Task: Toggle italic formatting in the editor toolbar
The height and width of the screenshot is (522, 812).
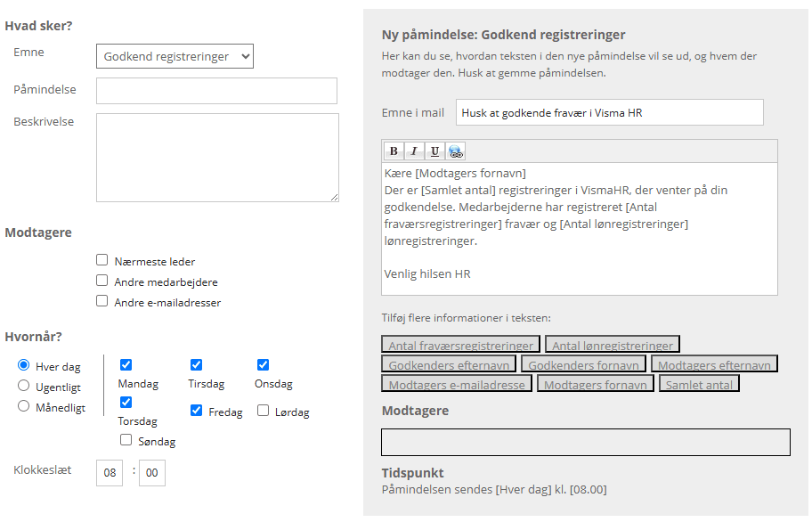Action: pyautogui.click(x=414, y=151)
